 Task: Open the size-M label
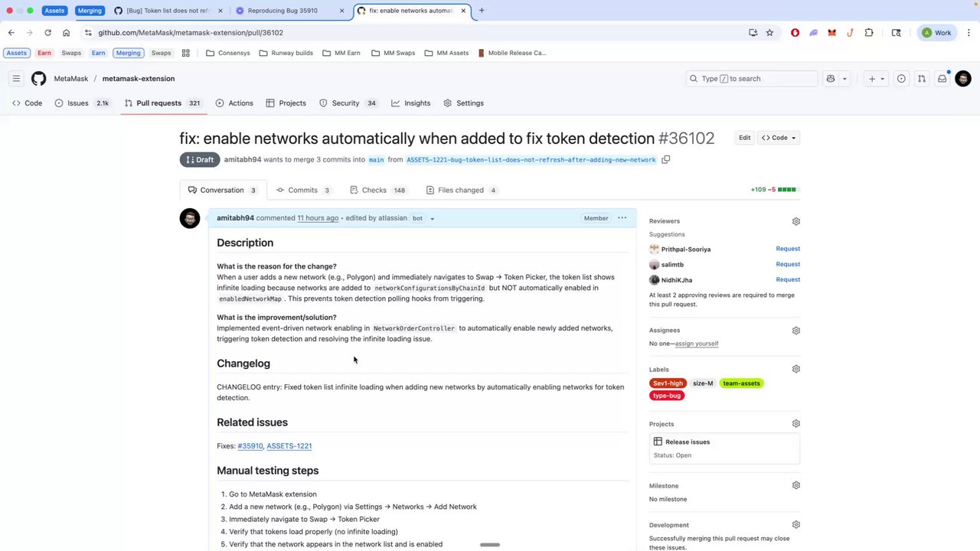coord(703,383)
